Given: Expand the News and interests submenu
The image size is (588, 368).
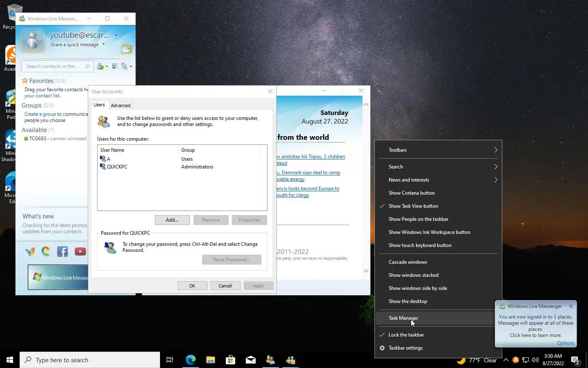Looking at the screenshot, I should pos(438,180).
